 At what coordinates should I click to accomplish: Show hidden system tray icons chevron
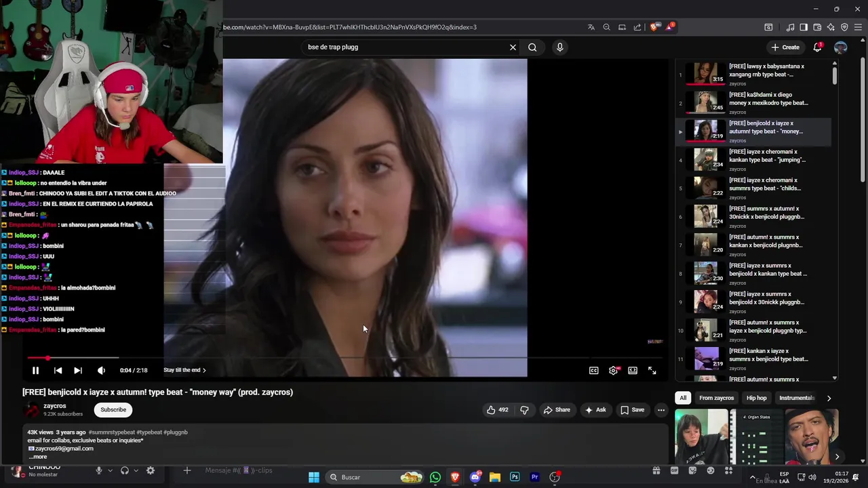752,477
